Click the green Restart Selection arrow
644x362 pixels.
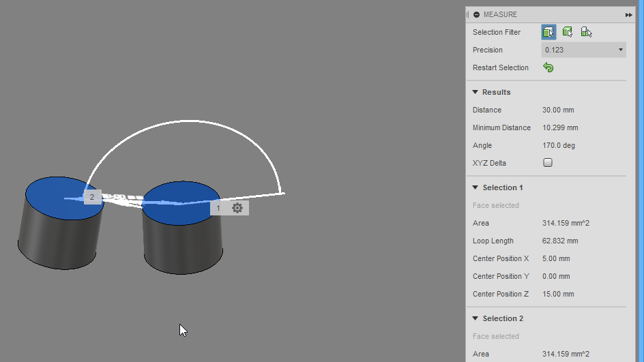(x=548, y=67)
